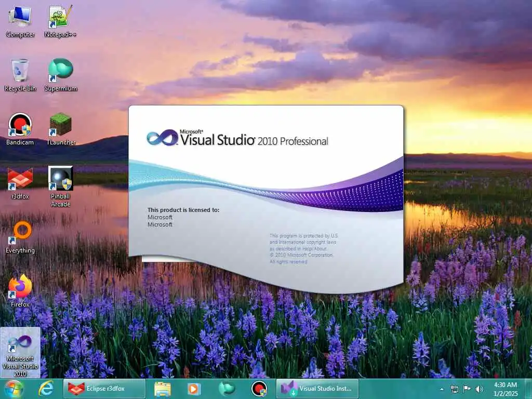The image size is (532, 399).
Task: Open the volume speaker tray icon
Action: click(x=480, y=389)
